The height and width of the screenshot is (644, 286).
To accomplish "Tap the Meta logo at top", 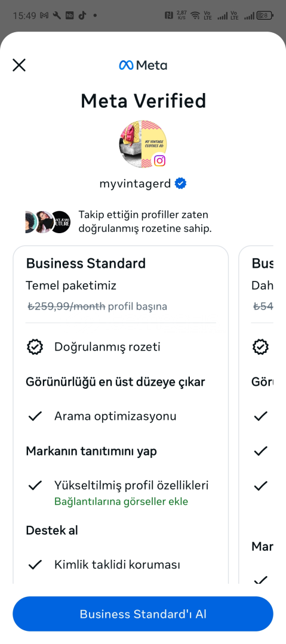I will pos(143,65).
